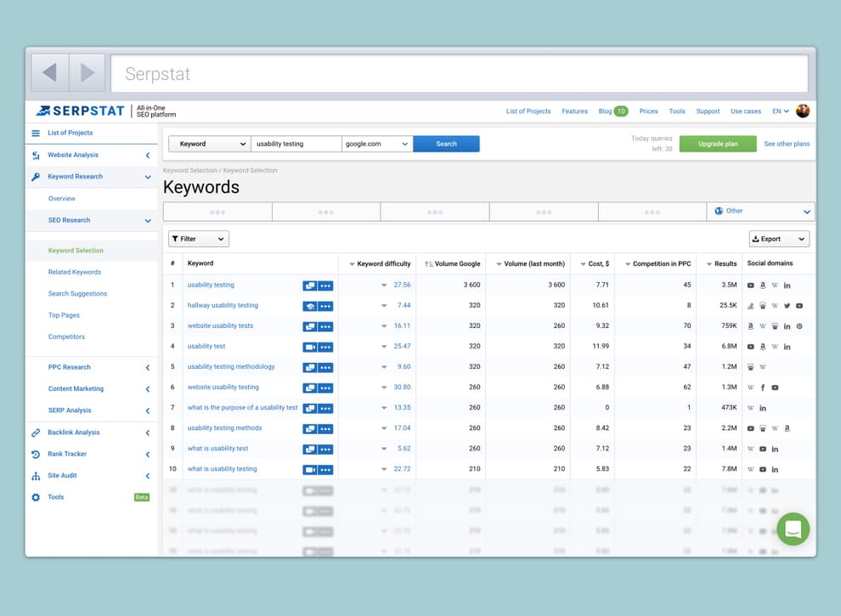The width and height of the screenshot is (841, 616).
Task: Open the google.com search engine dropdown
Action: (x=377, y=144)
